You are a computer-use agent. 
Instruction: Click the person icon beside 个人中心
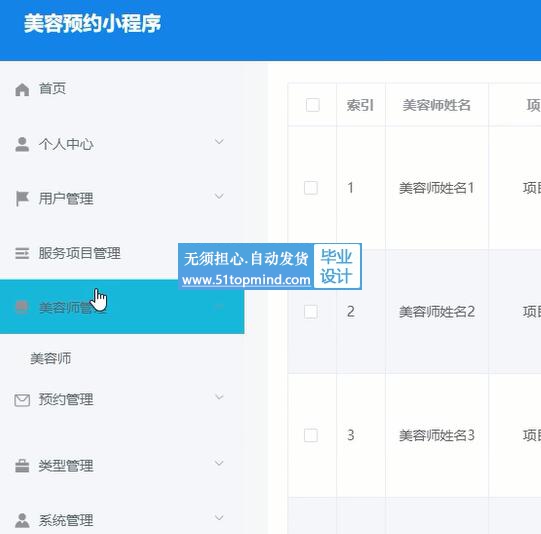click(22, 144)
